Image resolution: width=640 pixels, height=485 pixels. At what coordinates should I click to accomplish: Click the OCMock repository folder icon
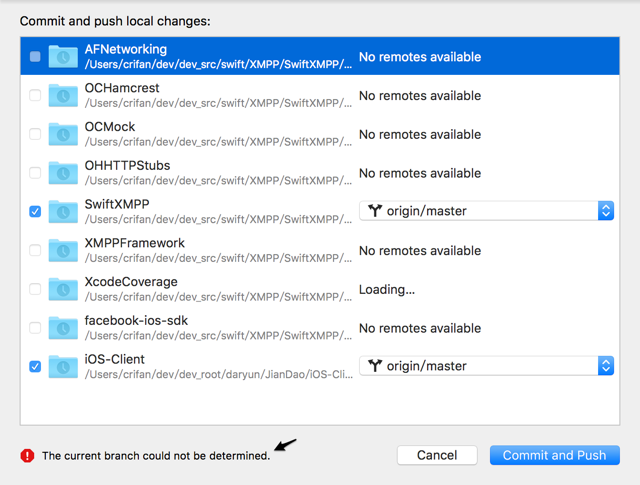click(63, 134)
